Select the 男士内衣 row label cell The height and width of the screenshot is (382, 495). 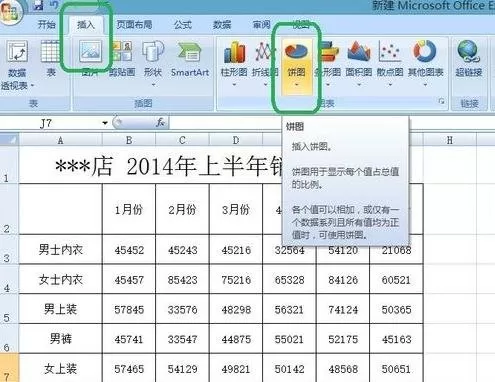(60, 249)
